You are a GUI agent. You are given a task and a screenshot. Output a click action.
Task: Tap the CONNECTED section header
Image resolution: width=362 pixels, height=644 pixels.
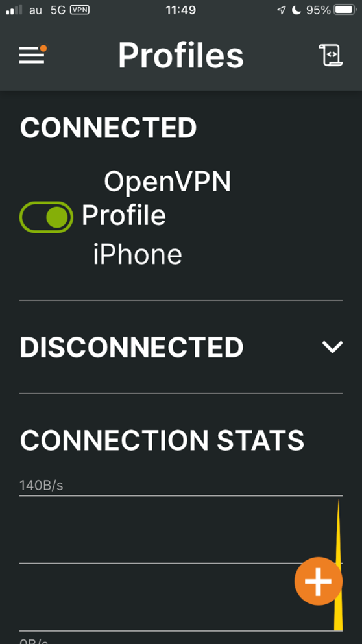pos(108,127)
